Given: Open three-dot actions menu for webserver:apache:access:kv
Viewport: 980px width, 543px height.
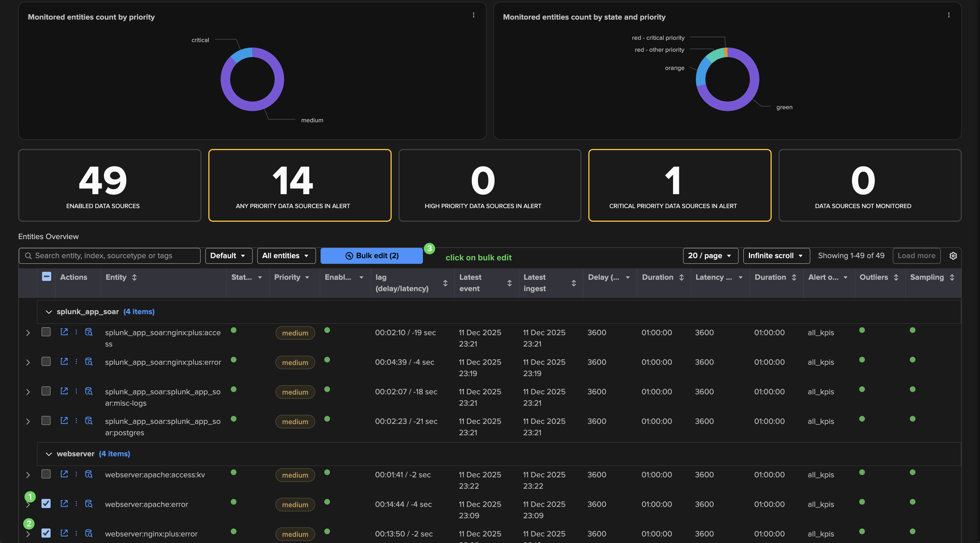Looking at the screenshot, I should pyautogui.click(x=76, y=474).
